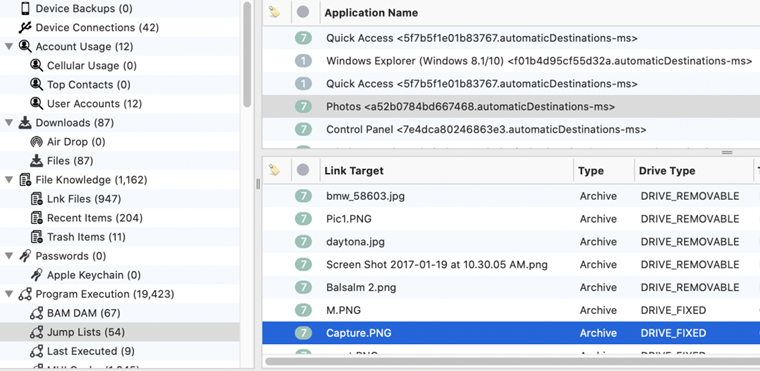Click the 7 badge beside Capture.PNG

coord(303,333)
